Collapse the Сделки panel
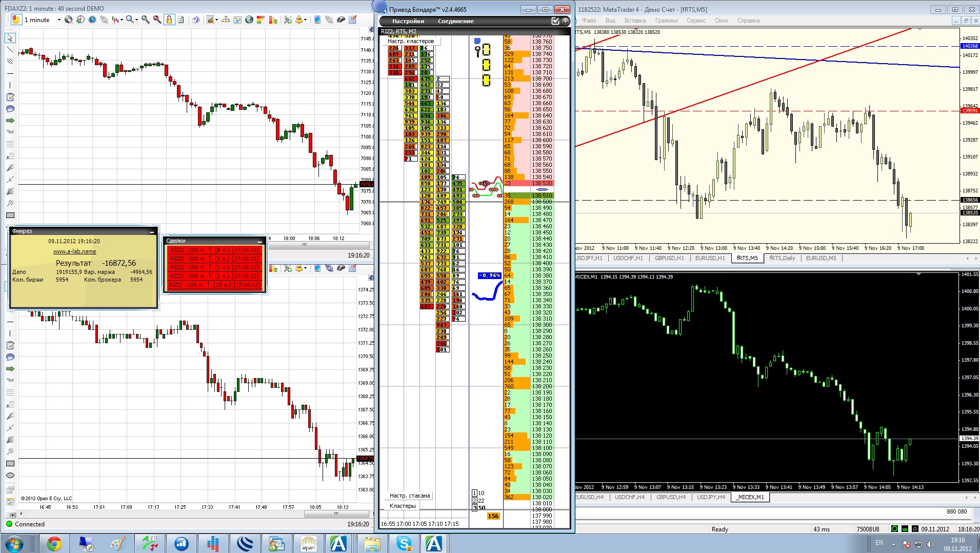Viewport: 980px width, 553px height. (260, 241)
